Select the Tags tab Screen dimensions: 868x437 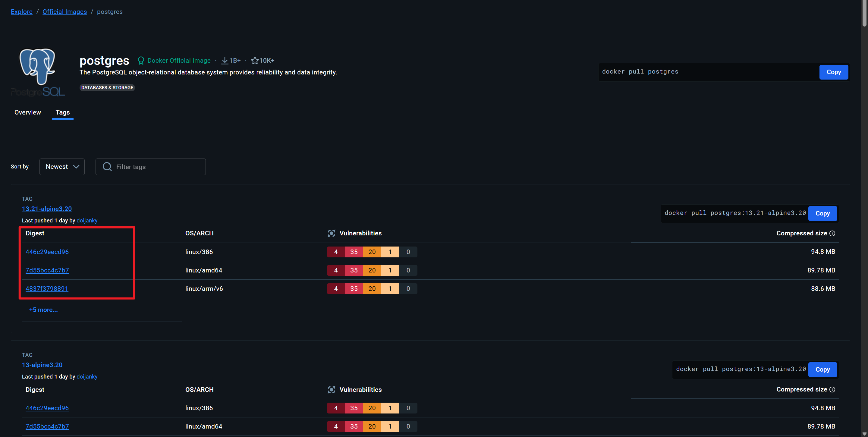[63, 112]
